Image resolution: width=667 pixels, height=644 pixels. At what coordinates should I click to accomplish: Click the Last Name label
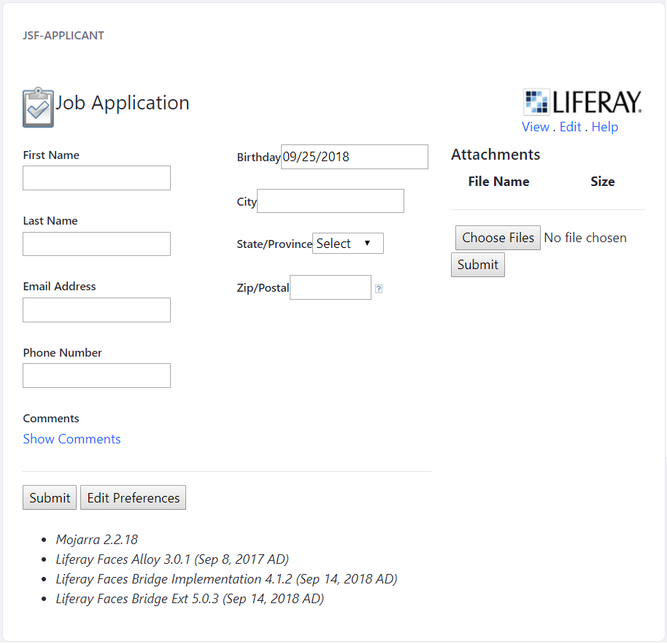50,221
